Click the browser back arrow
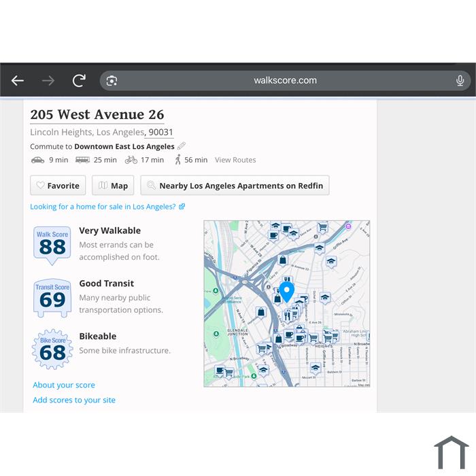The image size is (476, 476). click(x=18, y=81)
